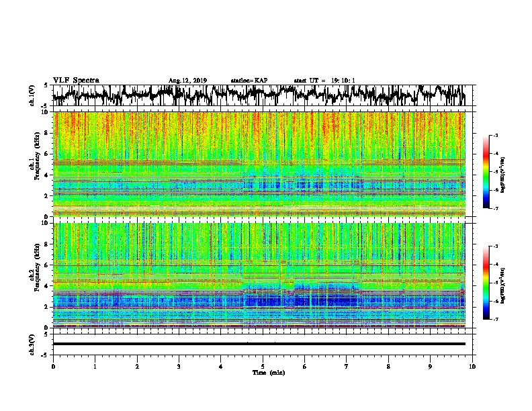Click the "VLF Spectra" plot title
The height and width of the screenshot is (411, 532).
(76, 80)
